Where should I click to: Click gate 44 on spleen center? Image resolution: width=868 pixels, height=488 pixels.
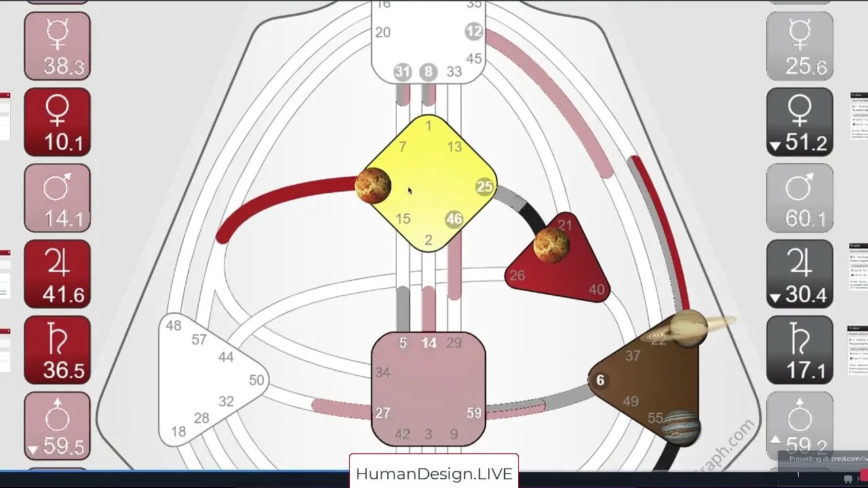[x=226, y=357]
